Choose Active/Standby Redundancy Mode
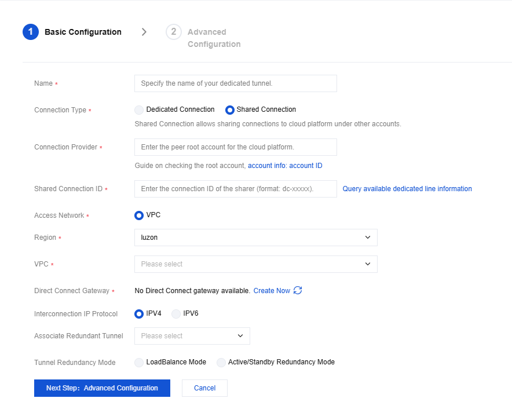The image size is (512, 420). (x=221, y=363)
